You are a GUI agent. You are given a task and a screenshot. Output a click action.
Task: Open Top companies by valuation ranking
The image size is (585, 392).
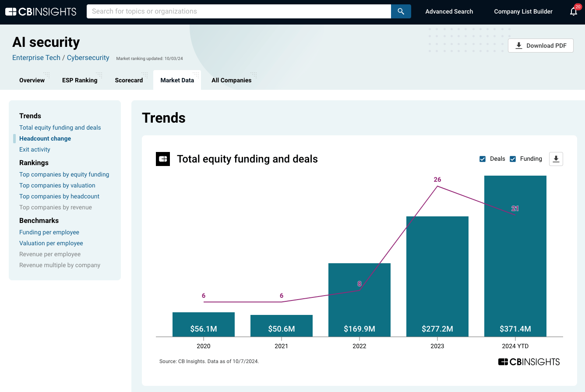57,185
